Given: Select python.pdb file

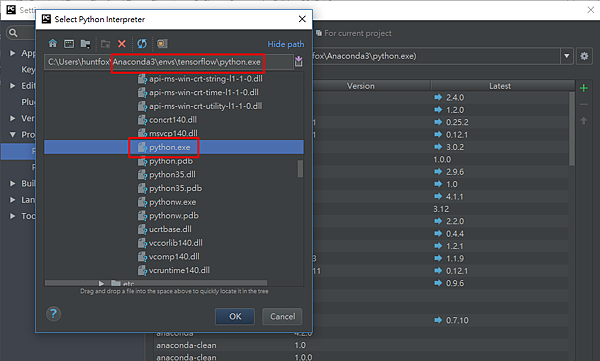Looking at the screenshot, I should pos(171,161).
